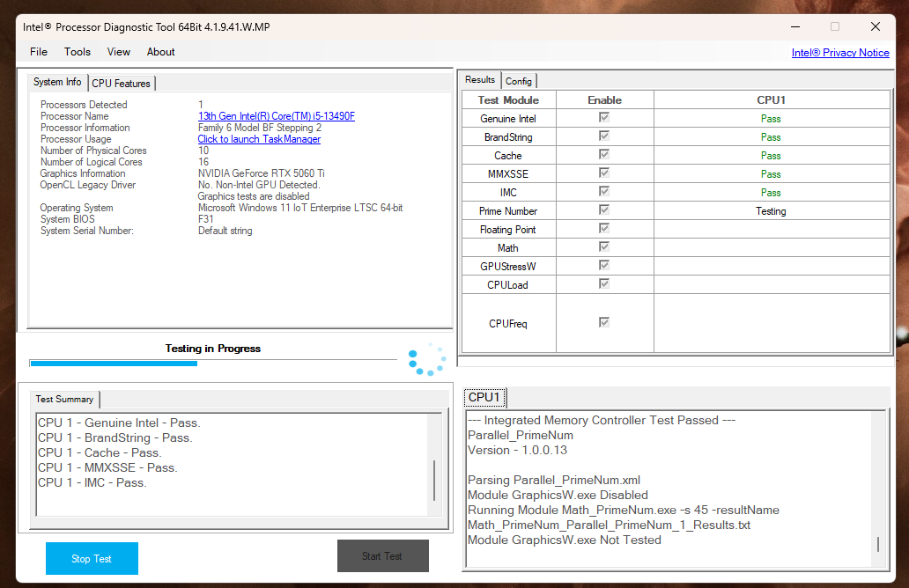This screenshot has width=909, height=588.
Task: Click the System BIOS F31 value
Action: (206, 219)
